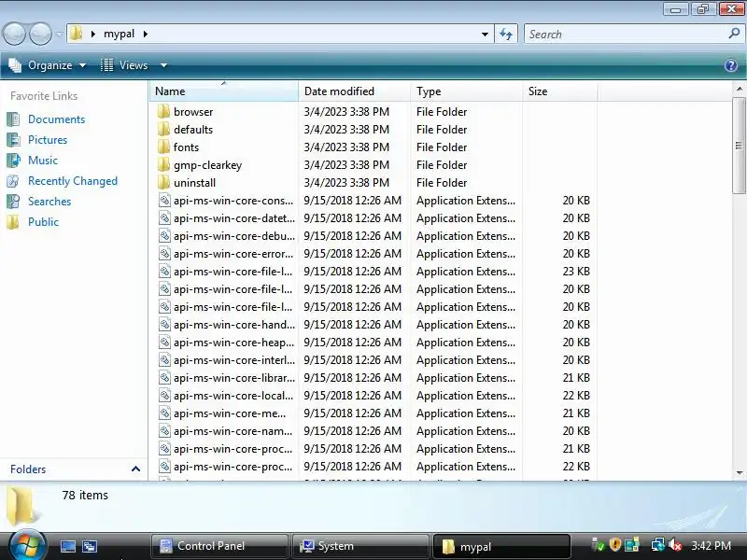This screenshot has height=560, width=747.
Task: Sort by Name column header
Action: [224, 91]
